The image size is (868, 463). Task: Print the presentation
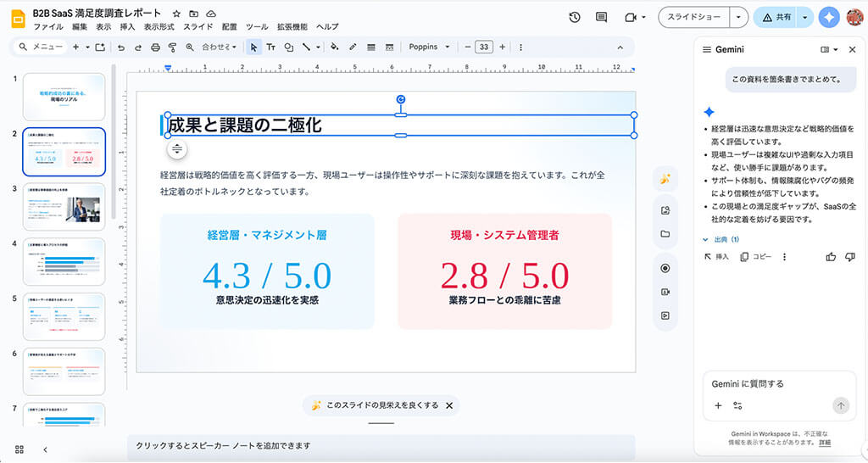(x=156, y=47)
